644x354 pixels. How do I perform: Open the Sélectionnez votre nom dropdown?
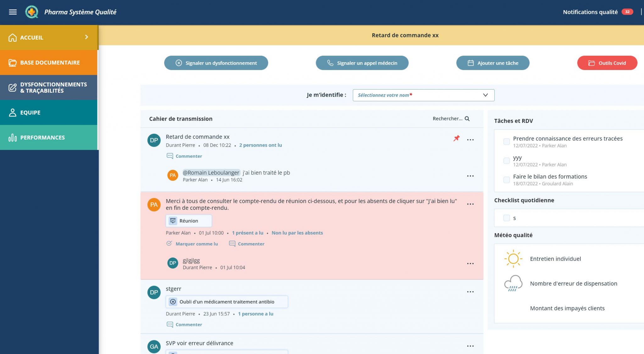point(423,95)
